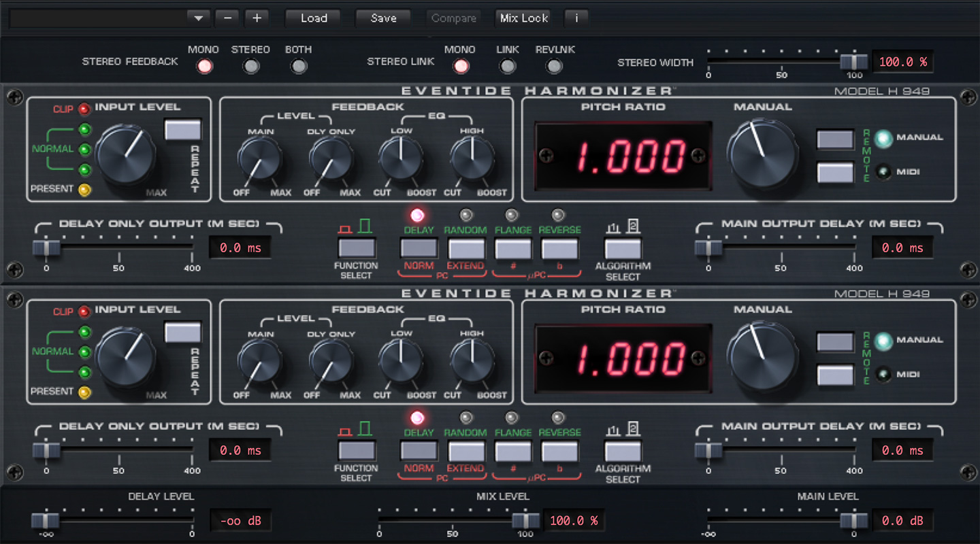Click bottom unit Feedback DLY ONLY knob

(331, 360)
